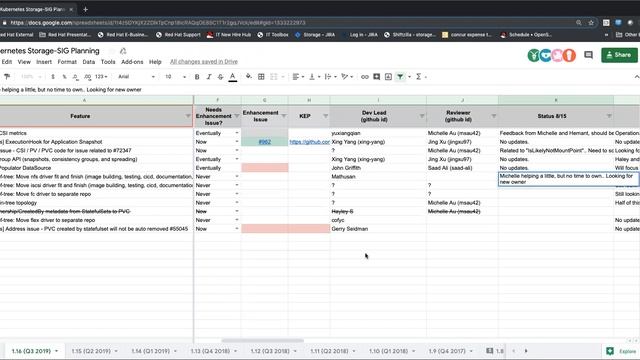Click the formula bar text

[x=71, y=90]
